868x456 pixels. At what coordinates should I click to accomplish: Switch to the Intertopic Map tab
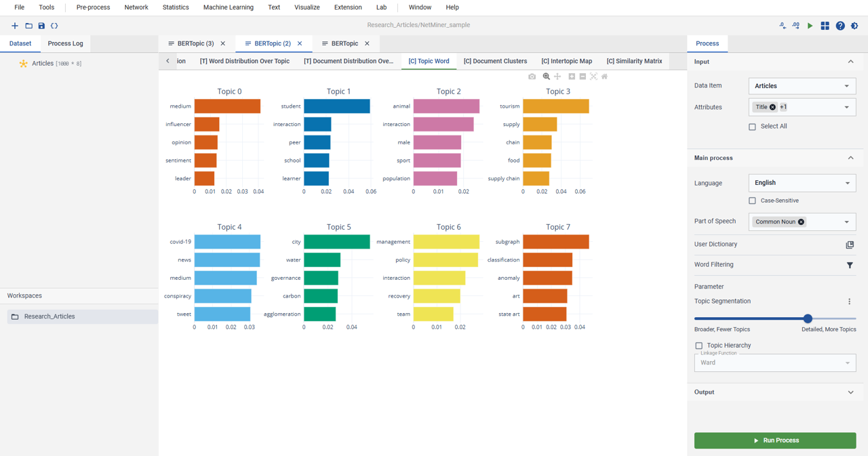coord(566,61)
